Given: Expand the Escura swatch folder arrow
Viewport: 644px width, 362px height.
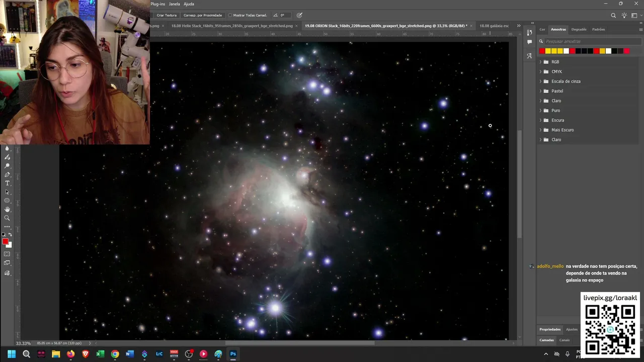Looking at the screenshot, I should tap(540, 120).
